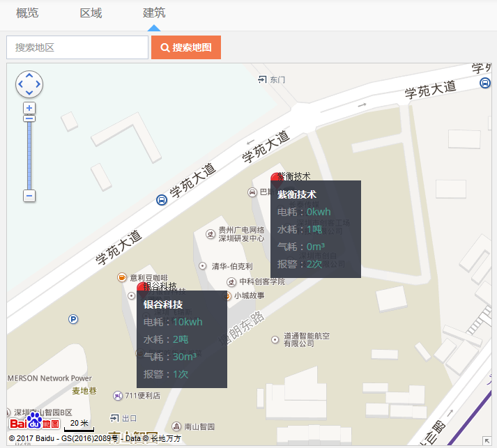The width and height of the screenshot is (497, 448).
Task: Click the 意利豆咖啡 coffee icon
Action: tap(122, 277)
